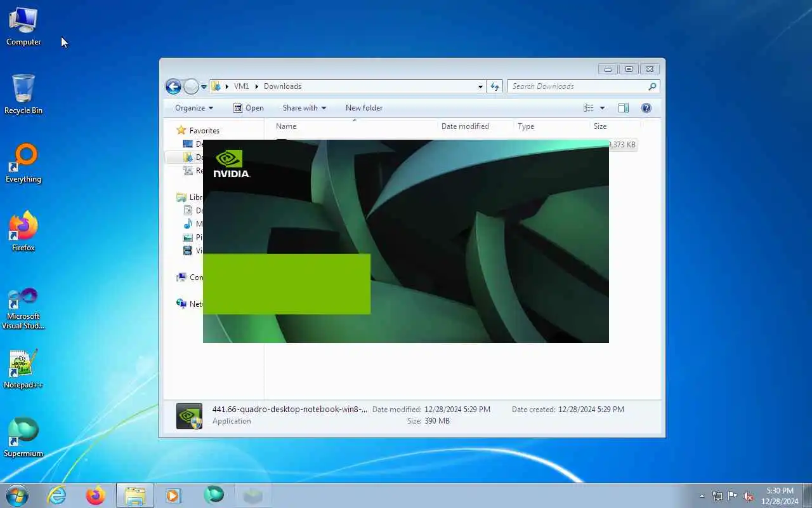Image resolution: width=812 pixels, height=508 pixels.
Task: Select Windows Explorer taskbar button
Action: pos(134,495)
